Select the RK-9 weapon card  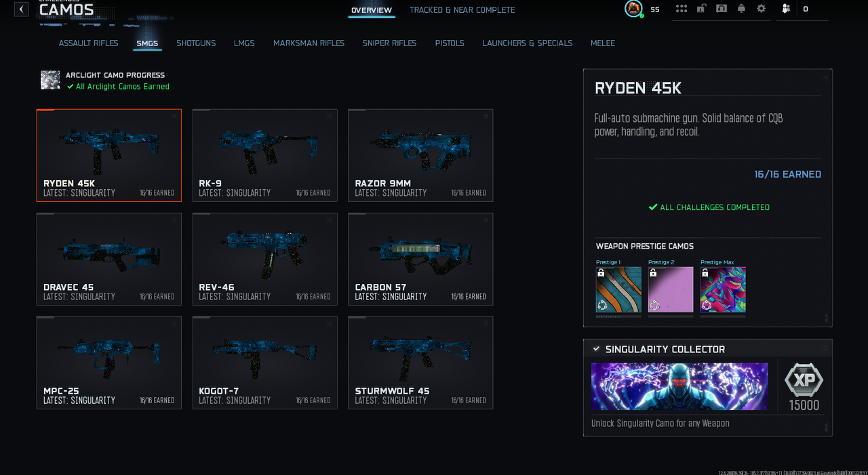265,155
